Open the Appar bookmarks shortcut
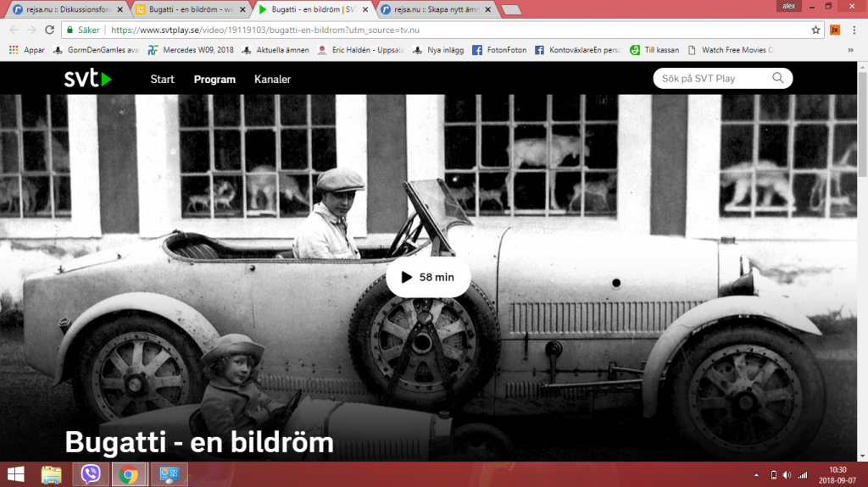Image resolution: width=868 pixels, height=487 pixels. tap(27, 50)
